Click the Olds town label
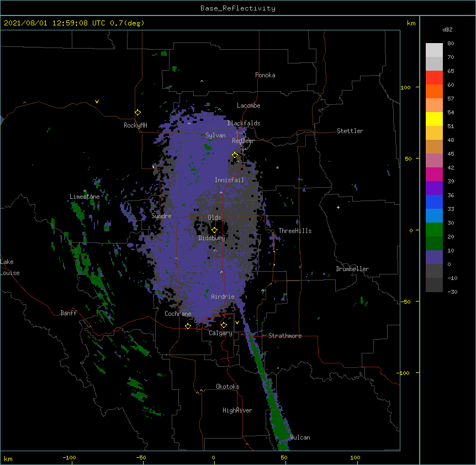The width and height of the screenshot is (476, 465). (214, 218)
